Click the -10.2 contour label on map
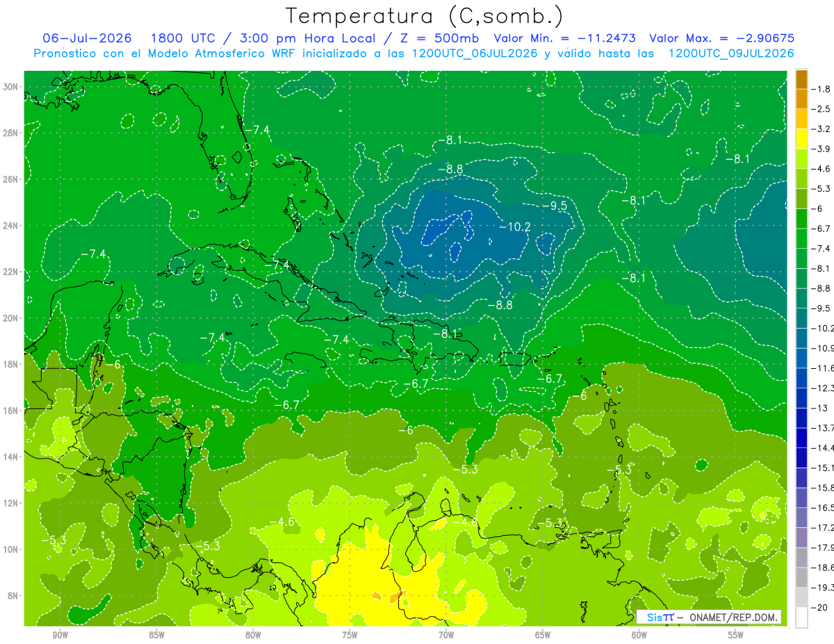834x644 pixels. point(515,227)
